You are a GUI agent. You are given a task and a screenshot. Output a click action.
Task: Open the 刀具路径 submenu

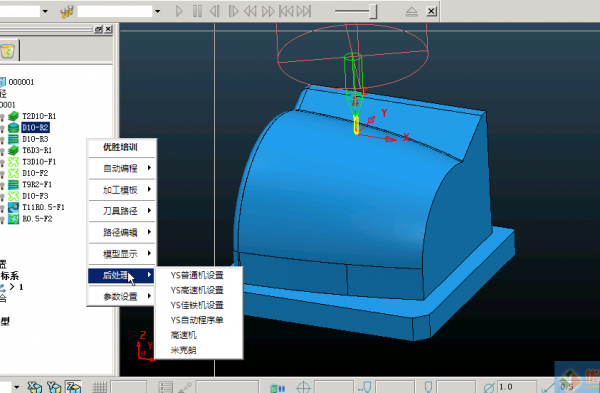point(122,211)
